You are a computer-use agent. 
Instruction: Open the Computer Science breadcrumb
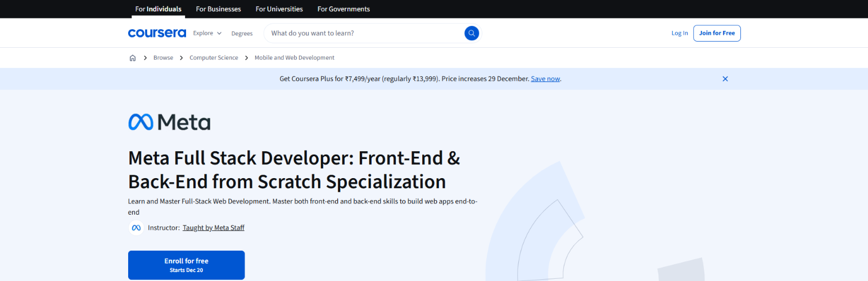pos(214,58)
